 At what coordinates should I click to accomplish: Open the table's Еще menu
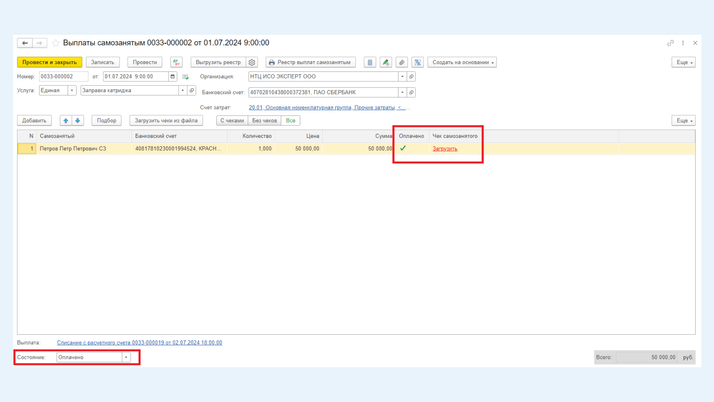click(x=683, y=120)
